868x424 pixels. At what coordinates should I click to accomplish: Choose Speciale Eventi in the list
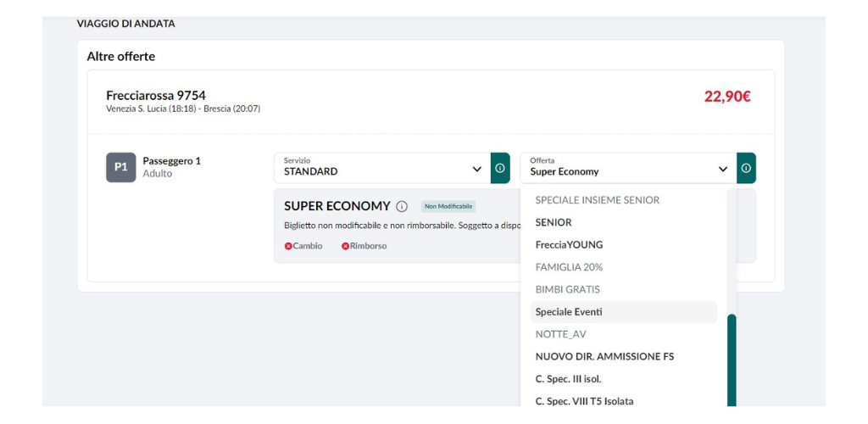tap(569, 312)
